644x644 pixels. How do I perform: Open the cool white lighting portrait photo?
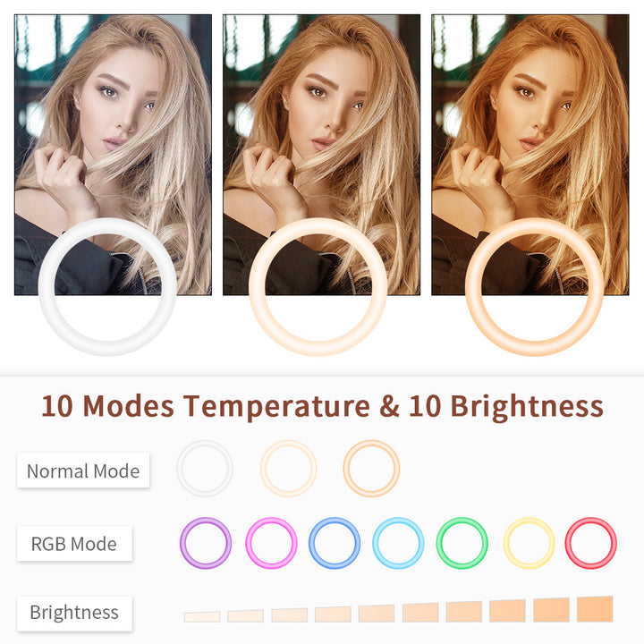(x=113, y=155)
